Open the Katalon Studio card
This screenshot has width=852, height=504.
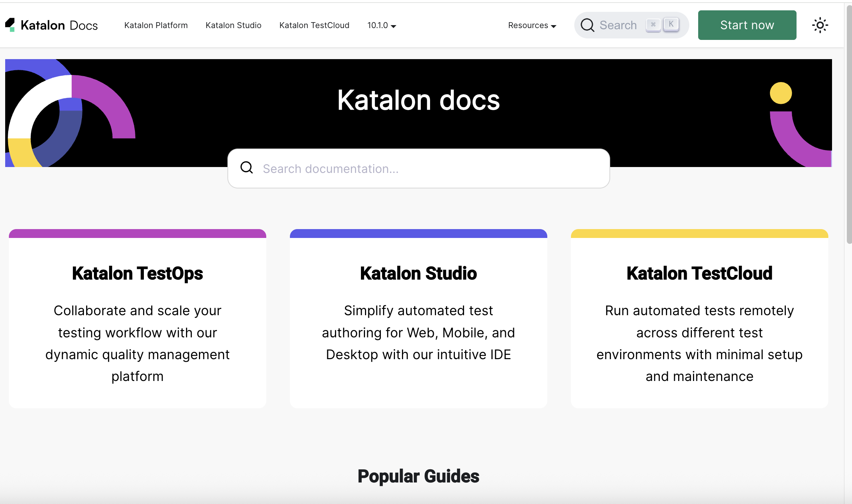[419, 319]
